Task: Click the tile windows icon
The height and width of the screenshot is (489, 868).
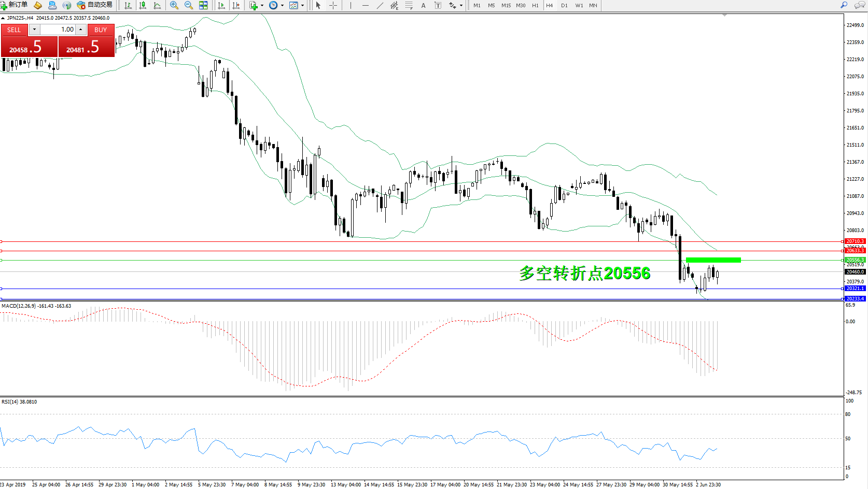Action: point(203,5)
